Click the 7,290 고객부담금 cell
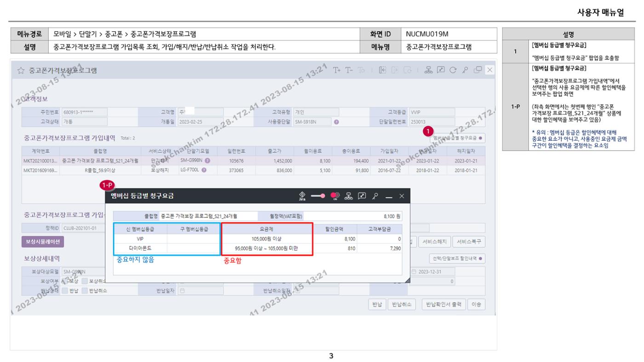 pos(379,248)
